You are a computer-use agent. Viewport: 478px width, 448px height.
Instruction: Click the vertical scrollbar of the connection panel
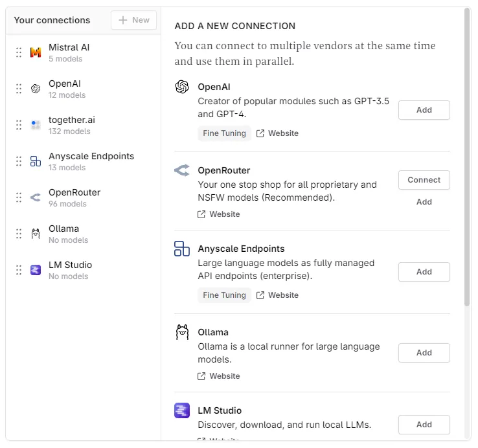(467, 157)
